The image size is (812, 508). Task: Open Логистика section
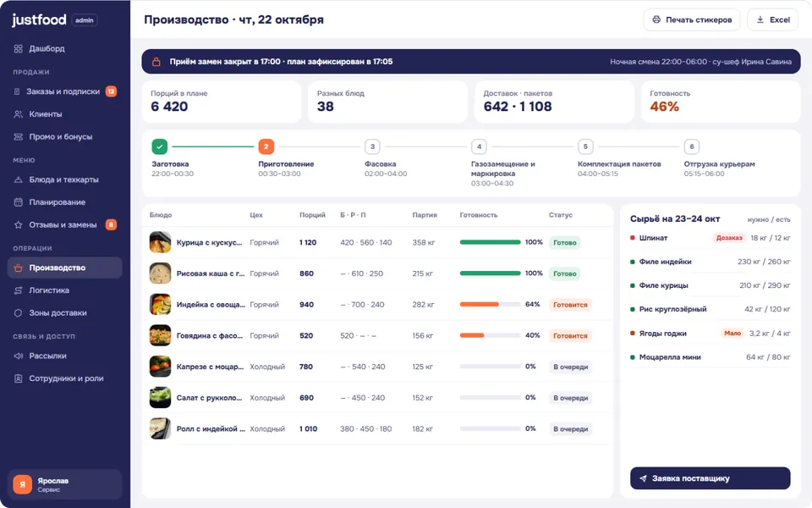(x=65, y=290)
